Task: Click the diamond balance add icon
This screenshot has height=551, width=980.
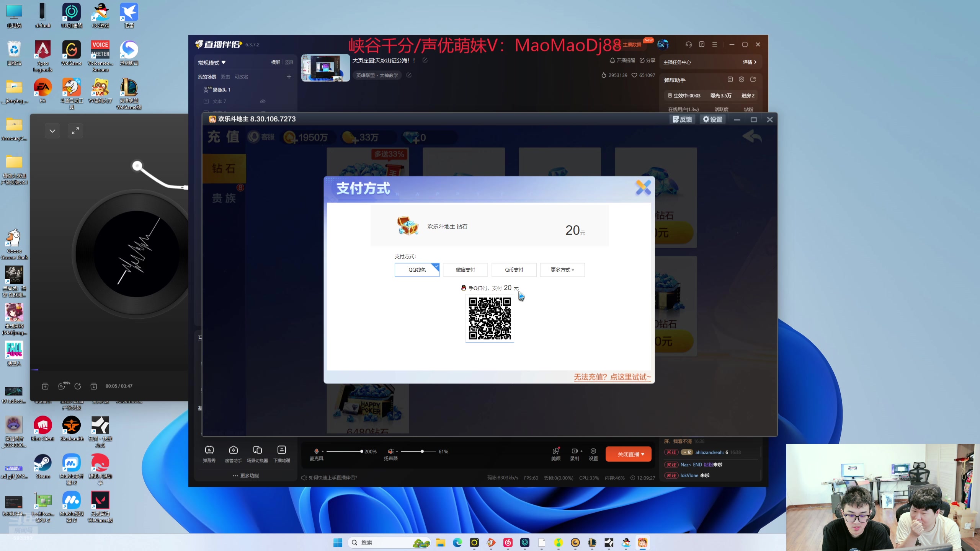Action: (411, 138)
